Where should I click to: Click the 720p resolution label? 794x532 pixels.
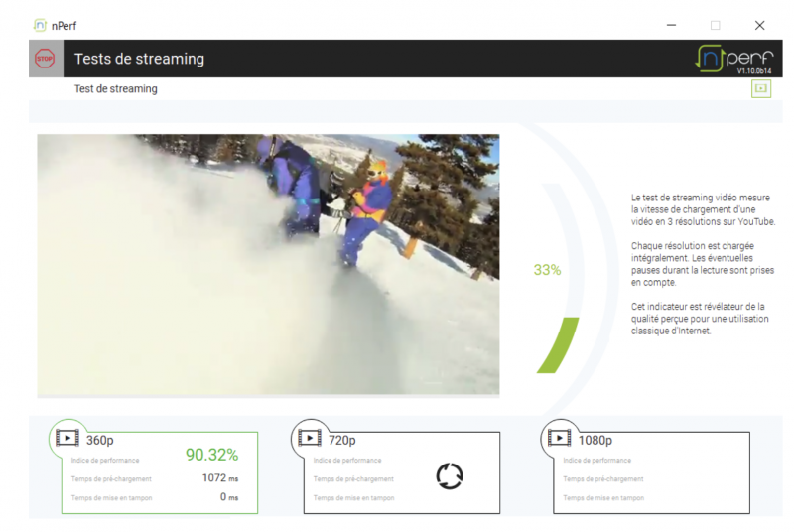coord(342,441)
